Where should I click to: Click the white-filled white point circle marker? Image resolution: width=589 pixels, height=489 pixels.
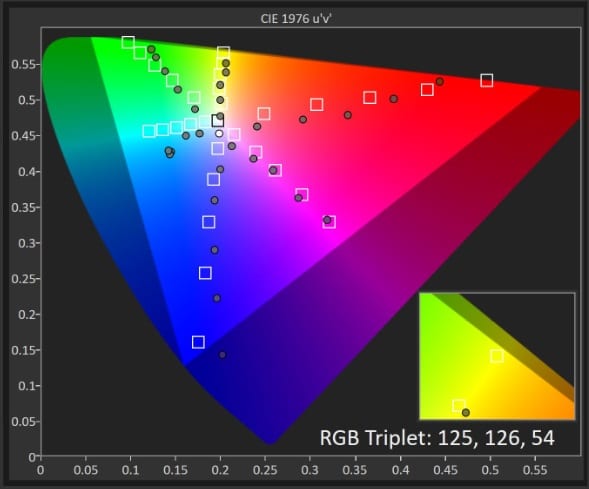point(219,133)
